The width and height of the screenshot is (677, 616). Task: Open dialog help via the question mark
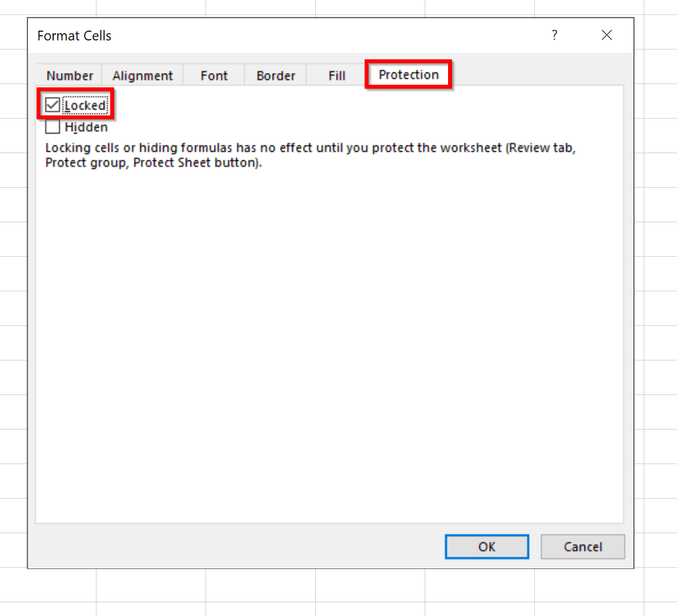click(554, 35)
